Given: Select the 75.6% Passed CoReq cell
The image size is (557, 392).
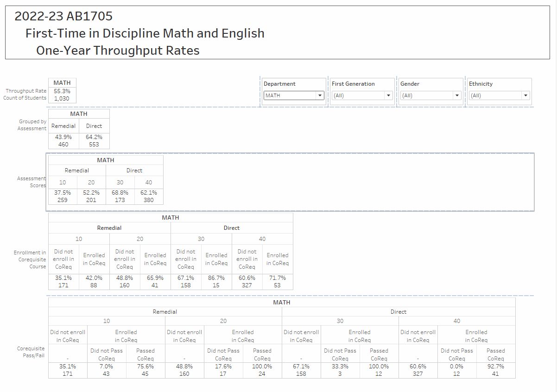Looking at the screenshot, I should pyautogui.click(x=145, y=367).
